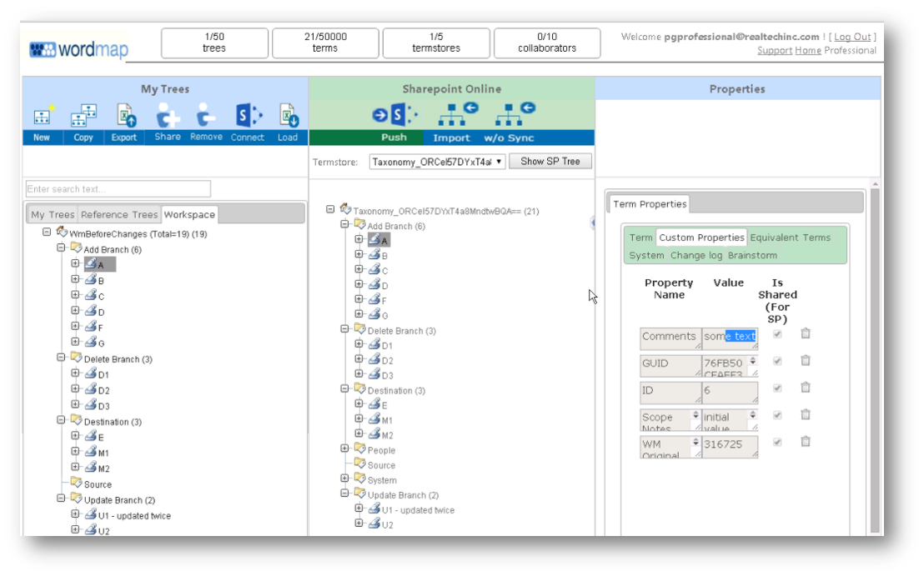Open the Termstore dropdown
The height and width of the screenshot is (576, 924).
(x=437, y=162)
